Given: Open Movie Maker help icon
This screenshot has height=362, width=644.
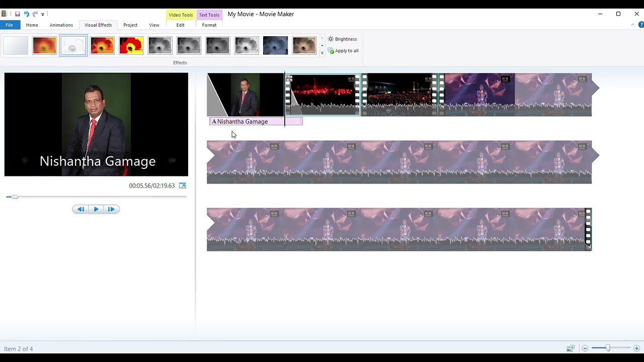Looking at the screenshot, I should pos(641,25).
